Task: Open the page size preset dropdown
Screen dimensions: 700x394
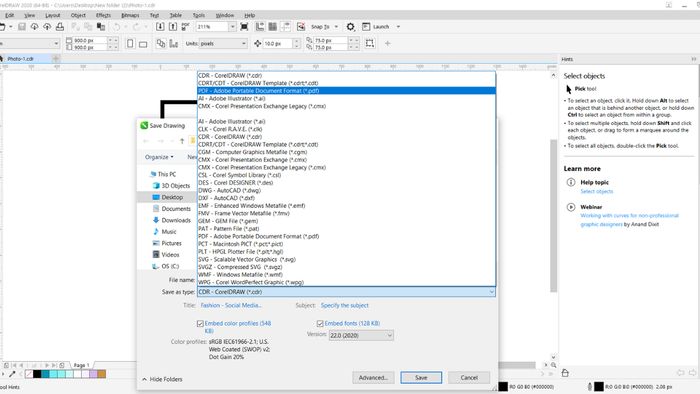Action: (56, 43)
